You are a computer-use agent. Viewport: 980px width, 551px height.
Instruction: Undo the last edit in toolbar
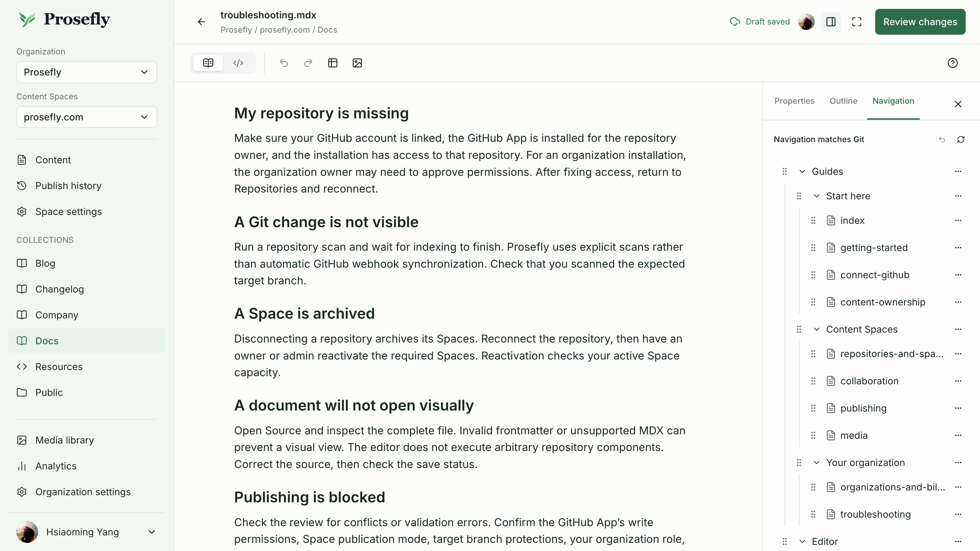pyautogui.click(x=284, y=63)
